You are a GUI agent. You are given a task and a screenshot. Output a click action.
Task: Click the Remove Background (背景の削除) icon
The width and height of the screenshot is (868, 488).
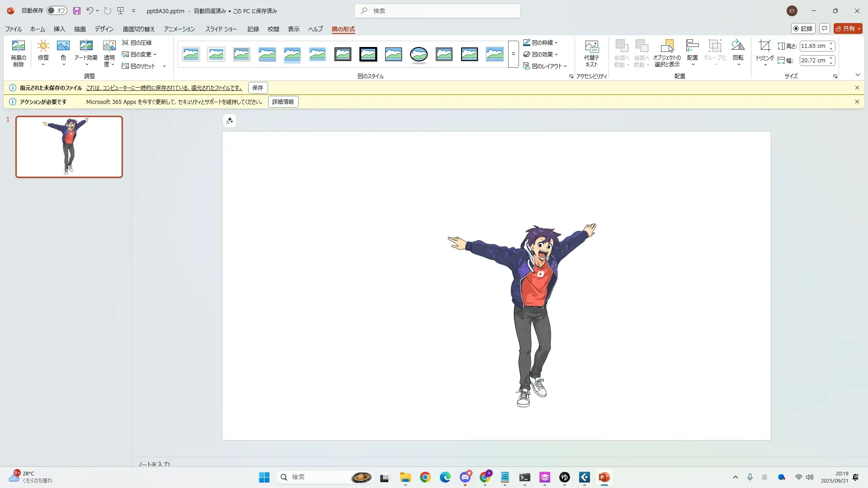(18, 46)
